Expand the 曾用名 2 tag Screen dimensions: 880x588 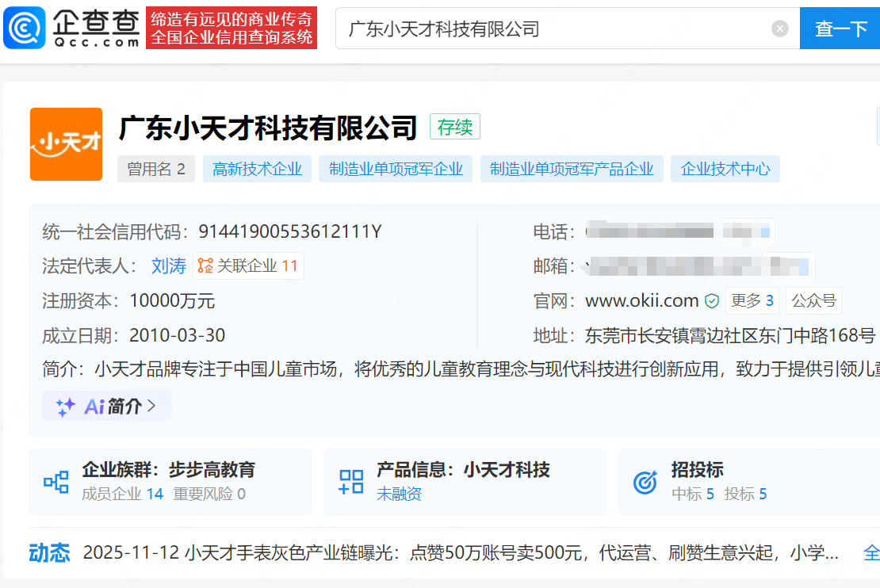[156, 169]
